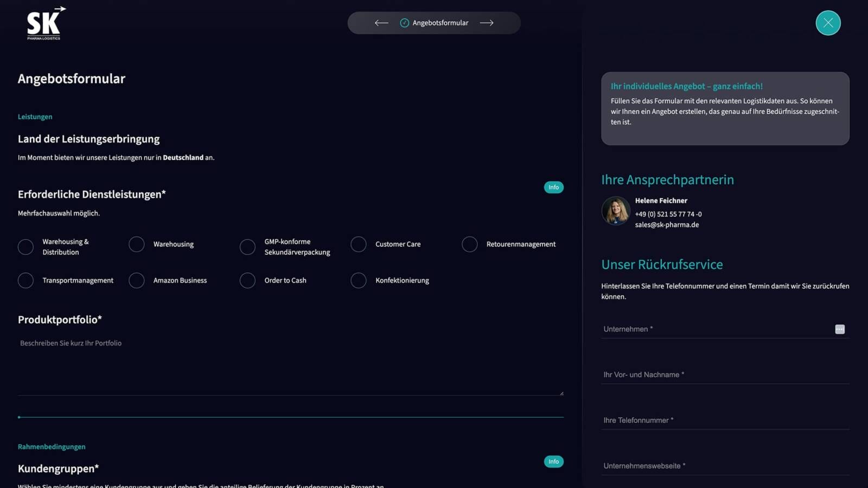Open Info badge next to Kundengruppen
868x488 pixels.
click(x=553, y=461)
